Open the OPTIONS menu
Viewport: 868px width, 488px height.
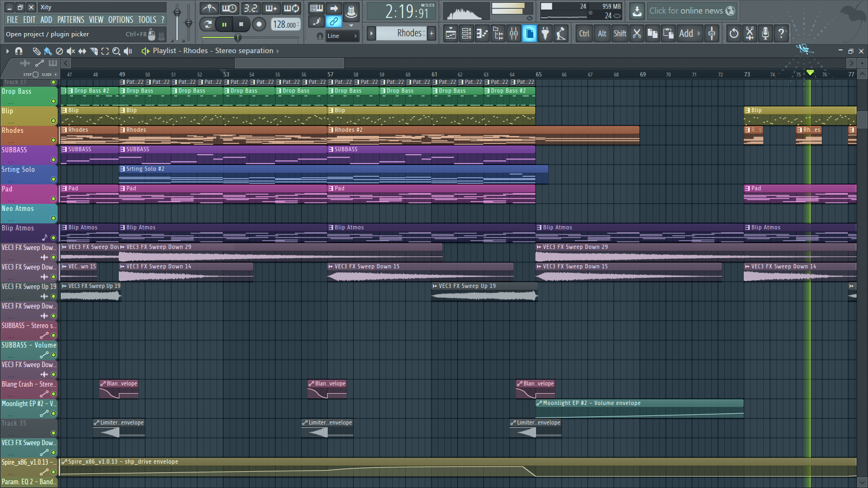coord(120,20)
